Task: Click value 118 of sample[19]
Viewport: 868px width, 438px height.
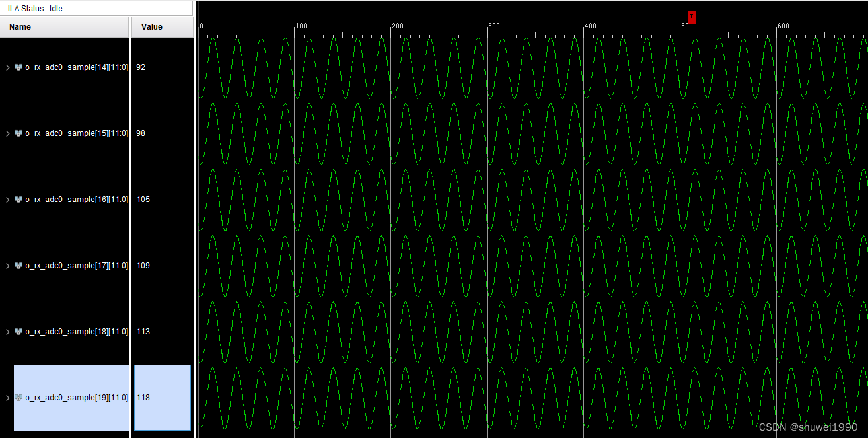Action: [143, 398]
